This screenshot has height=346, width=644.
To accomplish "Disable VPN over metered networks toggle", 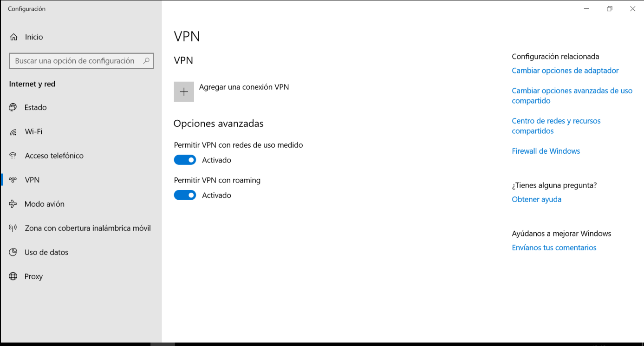I will [185, 160].
